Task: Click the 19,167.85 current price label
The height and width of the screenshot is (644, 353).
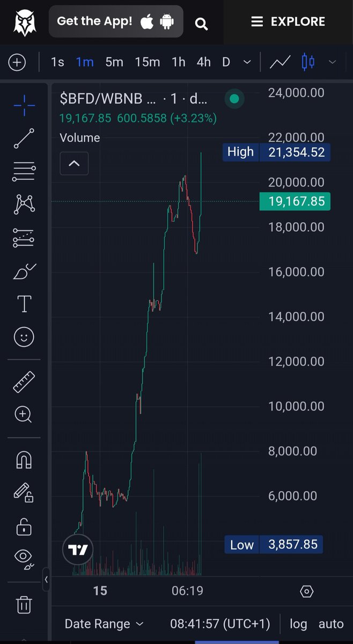Action: click(296, 201)
